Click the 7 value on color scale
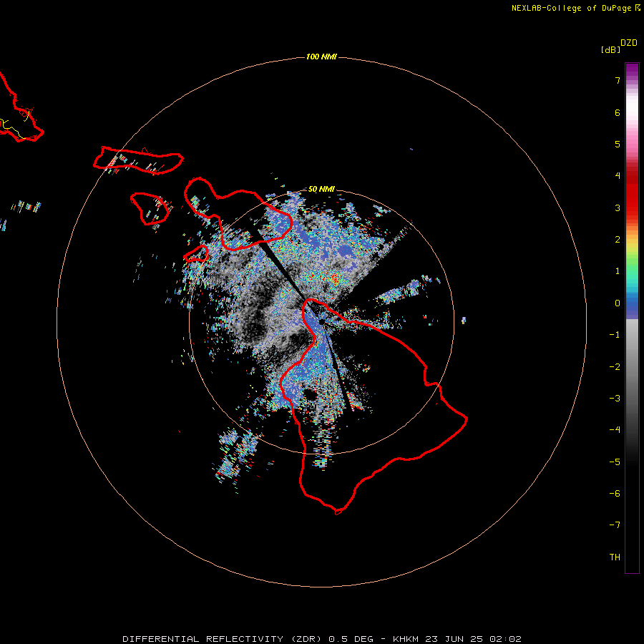 618,80
